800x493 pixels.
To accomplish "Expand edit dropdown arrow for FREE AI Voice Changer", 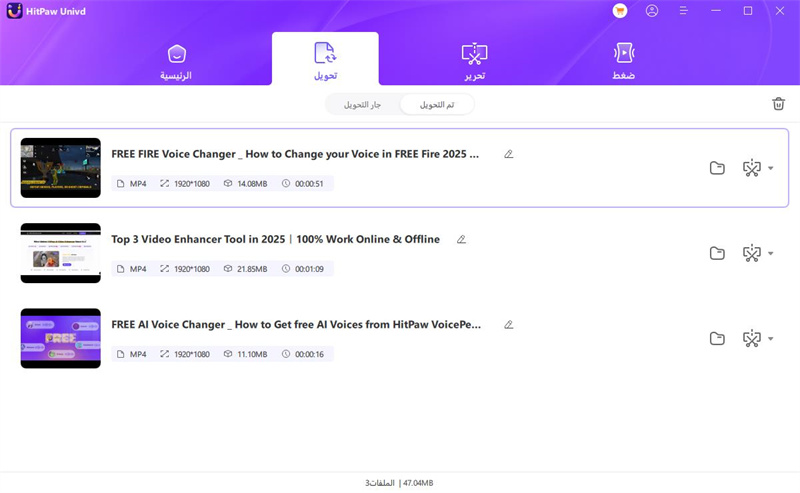I will click(x=770, y=338).
